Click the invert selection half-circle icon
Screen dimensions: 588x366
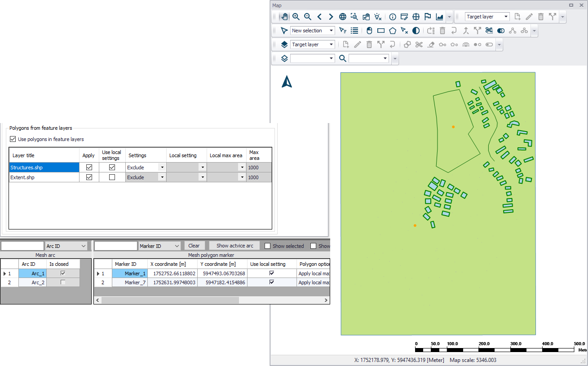416,31
